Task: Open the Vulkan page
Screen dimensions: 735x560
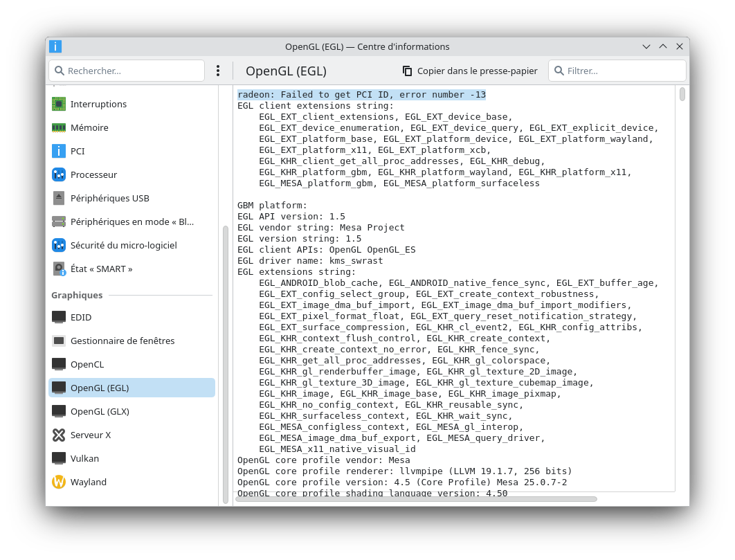Action: pyautogui.click(x=84, y=458)
